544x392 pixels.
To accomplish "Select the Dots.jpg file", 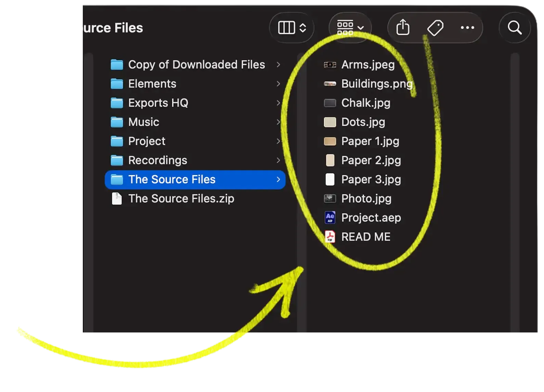I will click(x=355, y=122).
